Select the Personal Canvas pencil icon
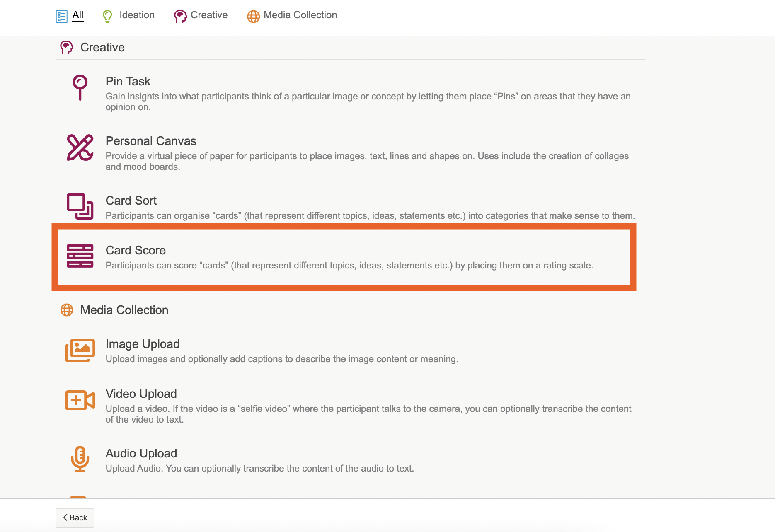This screenshot has width=775, height=532. click(x=80, y=148)
